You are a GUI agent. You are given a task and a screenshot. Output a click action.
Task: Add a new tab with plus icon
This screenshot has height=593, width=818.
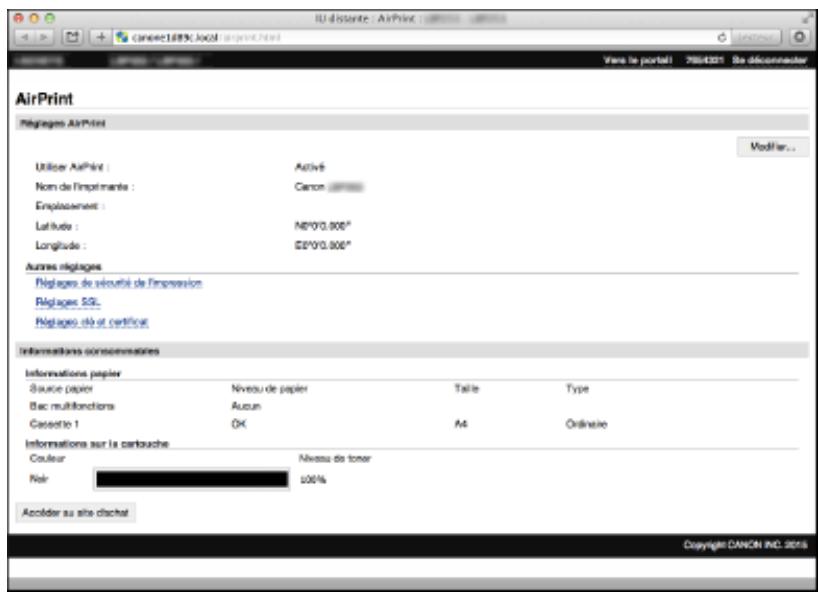coord(101,37)
